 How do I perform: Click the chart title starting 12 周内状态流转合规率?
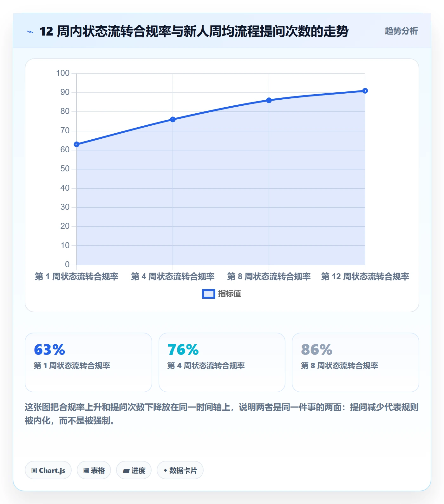tap(194, 31)
